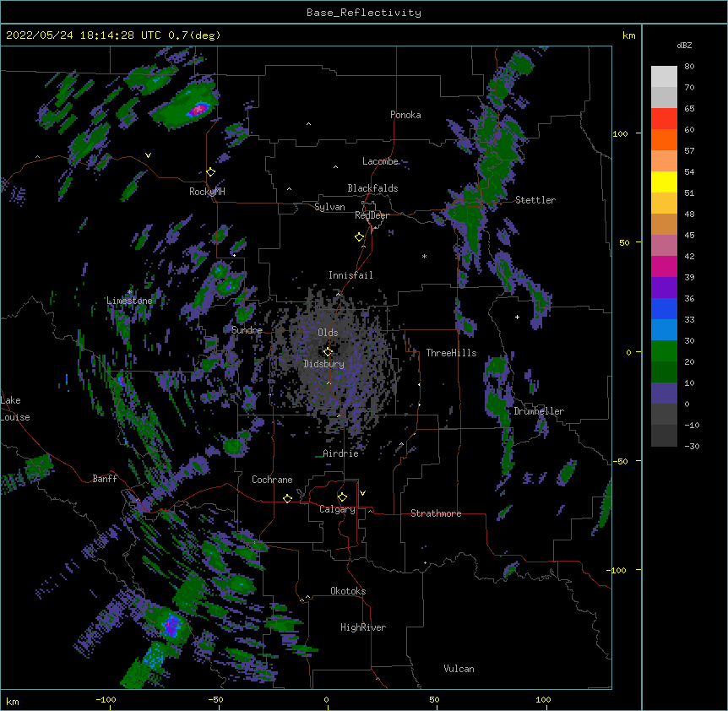Click the RockyMH label
The width and height of the screenshot is (728, 711).
207,192
